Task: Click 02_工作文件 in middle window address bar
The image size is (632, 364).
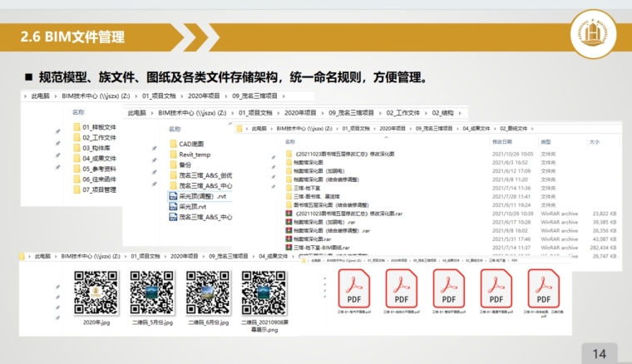Action: 401,112
